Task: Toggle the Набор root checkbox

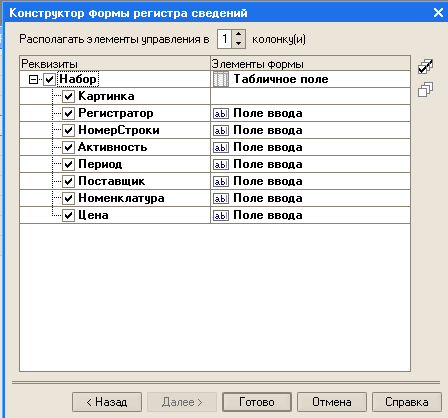Action: (x=49, y=79)
